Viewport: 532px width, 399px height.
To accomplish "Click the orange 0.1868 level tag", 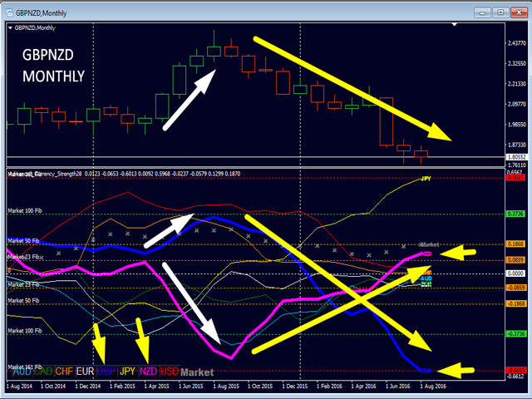I will (x=515, y=244).
